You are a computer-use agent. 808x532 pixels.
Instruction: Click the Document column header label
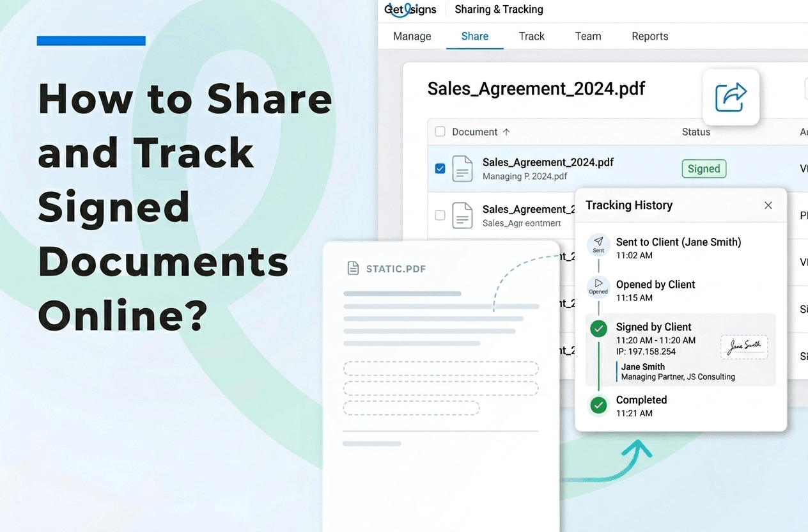(x=474, y=132)
